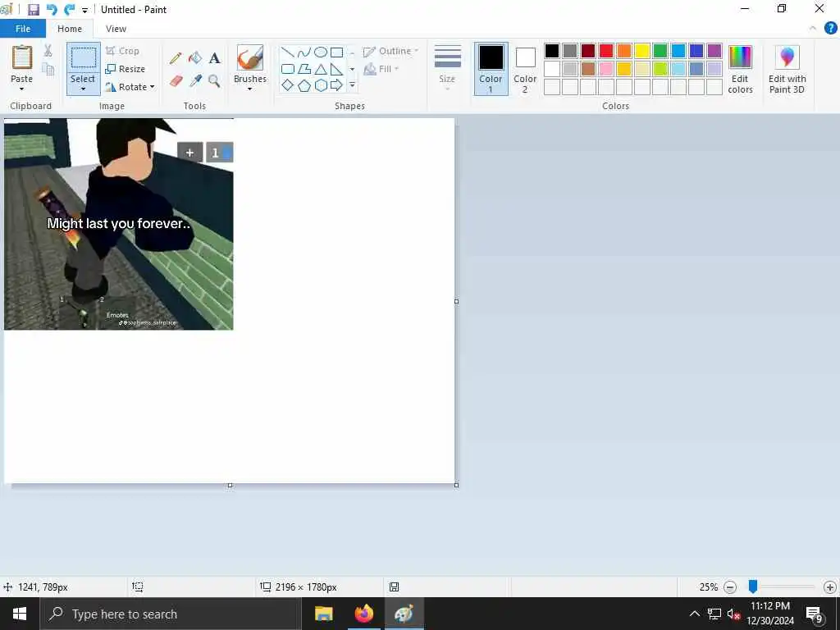This screenshot has height=630, width=840.
Task: Open the shape Fill dropdown
Action: click(x=381, y=69)
